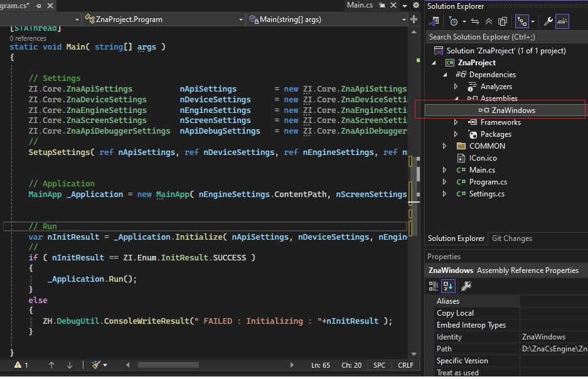The height and width of the screenshot is (379, 588).
Task: Go to previous issue arrow
Action: (x=51, y=365)
